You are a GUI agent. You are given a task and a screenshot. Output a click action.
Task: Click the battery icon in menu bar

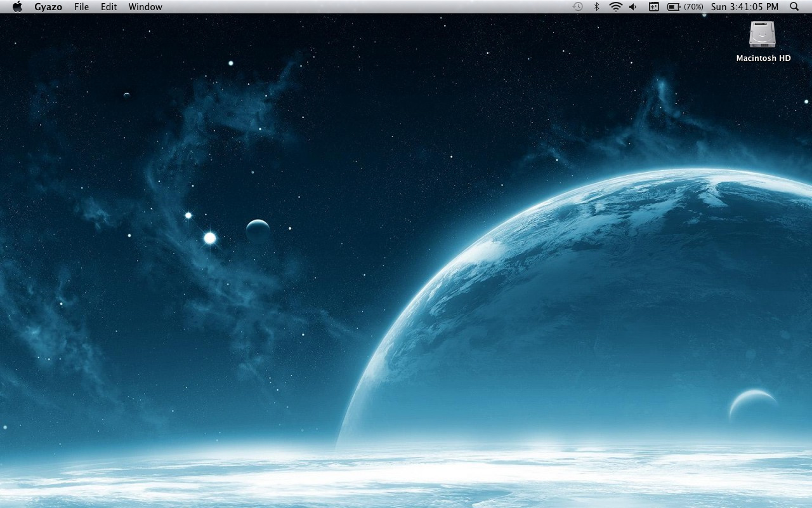[x=674, y=7]
